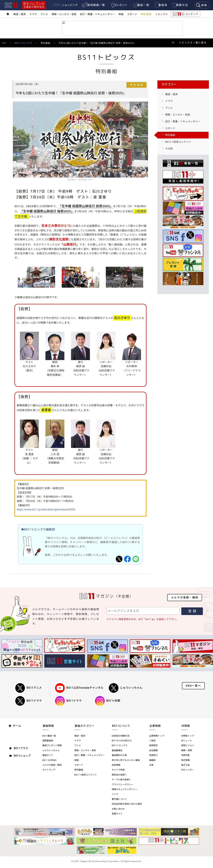The height and width of the screenshot is (868, 213).
Task: Open BS11公式SNS sidebar banner
Action: pos(183,237)
